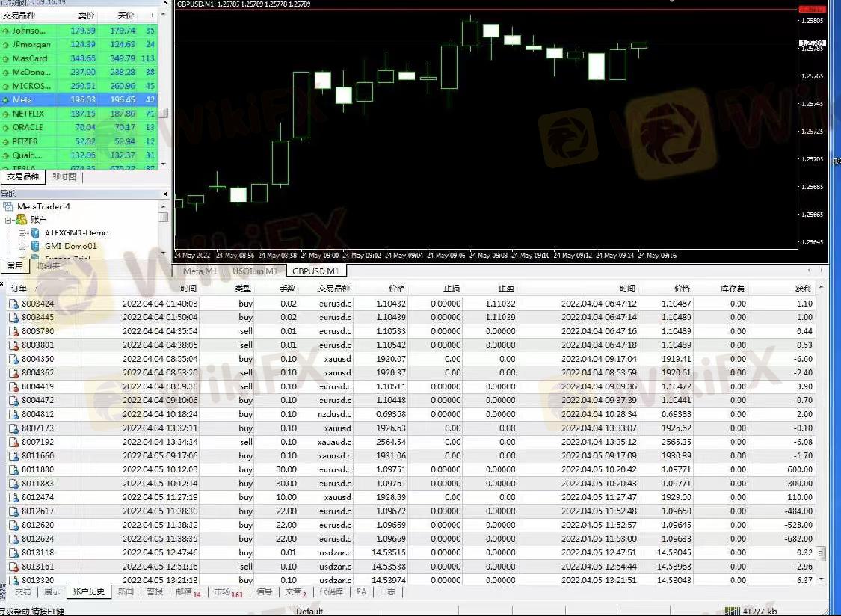Switch to the 即时图 tick chart tab
Viewport: 841px width, 616px height.
point(64,177)
